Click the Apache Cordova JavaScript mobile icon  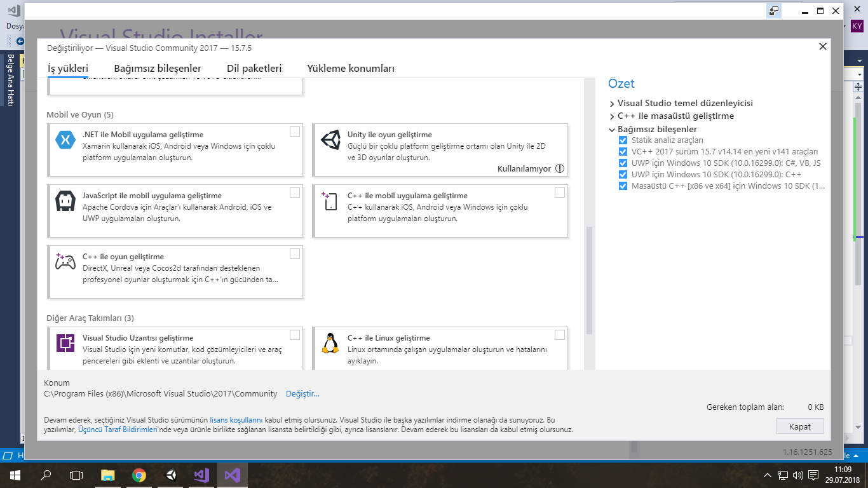(65, 201)
